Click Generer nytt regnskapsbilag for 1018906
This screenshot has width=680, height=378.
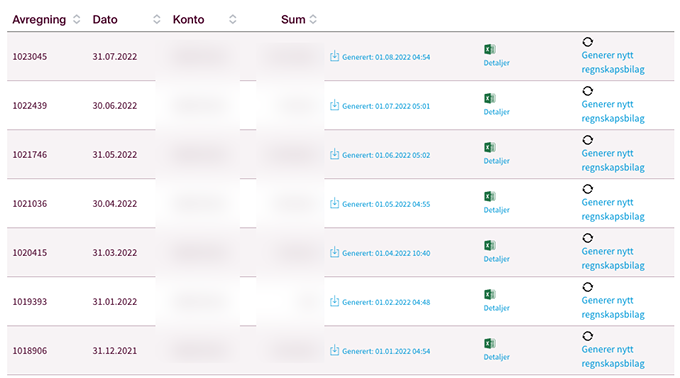click(613, 356)
